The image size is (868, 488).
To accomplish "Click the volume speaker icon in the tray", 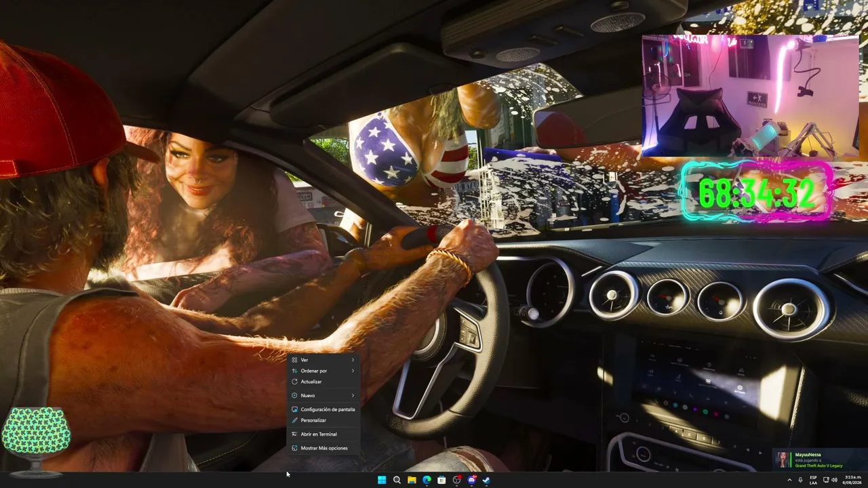I will point(834,480).
